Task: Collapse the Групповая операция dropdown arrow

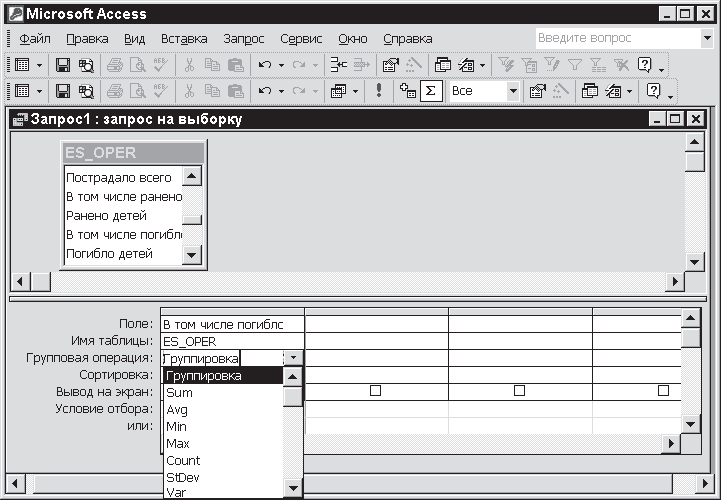Action: coord(293,358)
